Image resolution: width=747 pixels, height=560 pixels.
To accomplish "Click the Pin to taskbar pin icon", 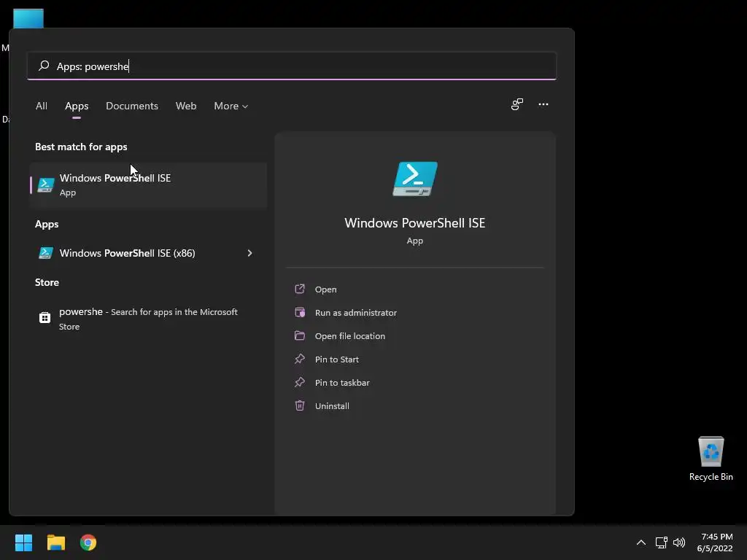I will [x=300, y=382].
